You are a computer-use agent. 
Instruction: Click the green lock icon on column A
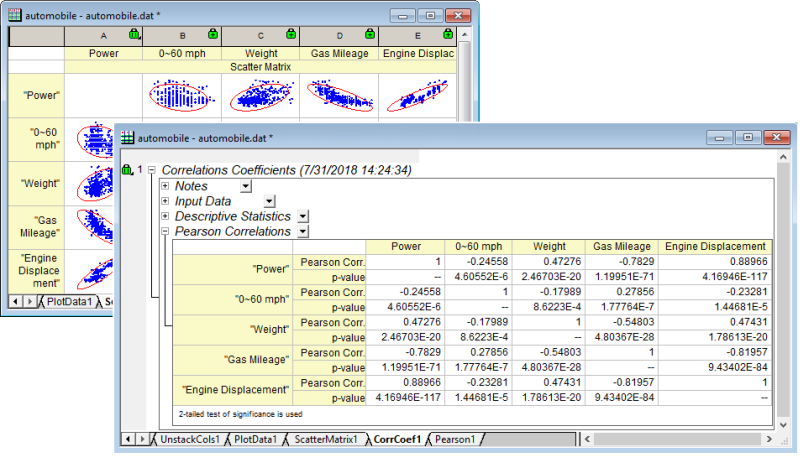(134, 34)
